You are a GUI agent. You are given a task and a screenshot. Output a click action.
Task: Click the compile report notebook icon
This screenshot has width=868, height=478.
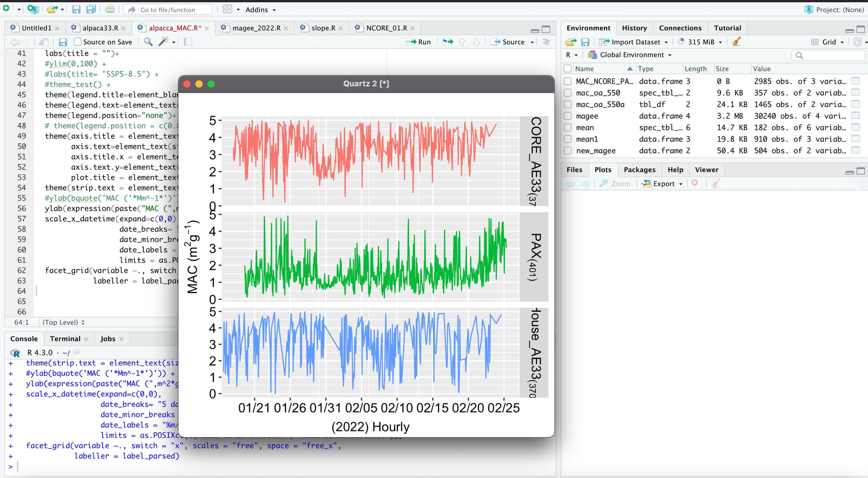[x=188, y=42]
